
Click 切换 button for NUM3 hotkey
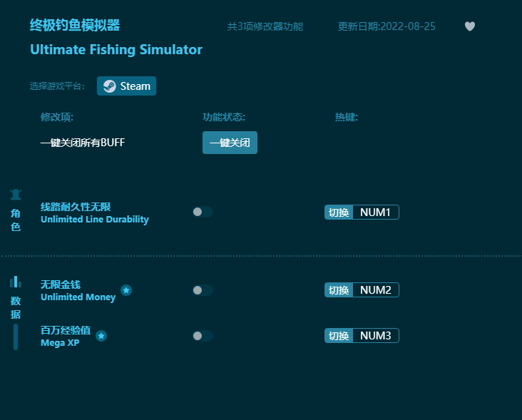pyautogui.click(x=339, y=336)
